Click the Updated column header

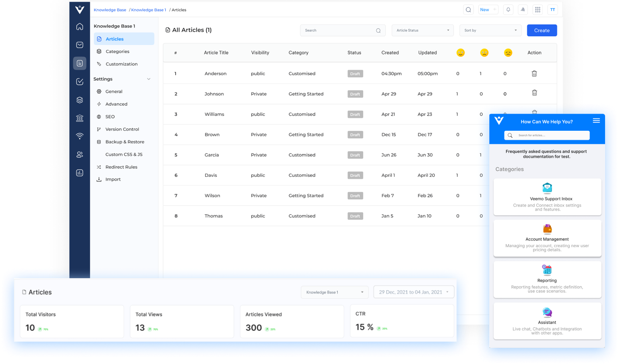tap(427, 53)
